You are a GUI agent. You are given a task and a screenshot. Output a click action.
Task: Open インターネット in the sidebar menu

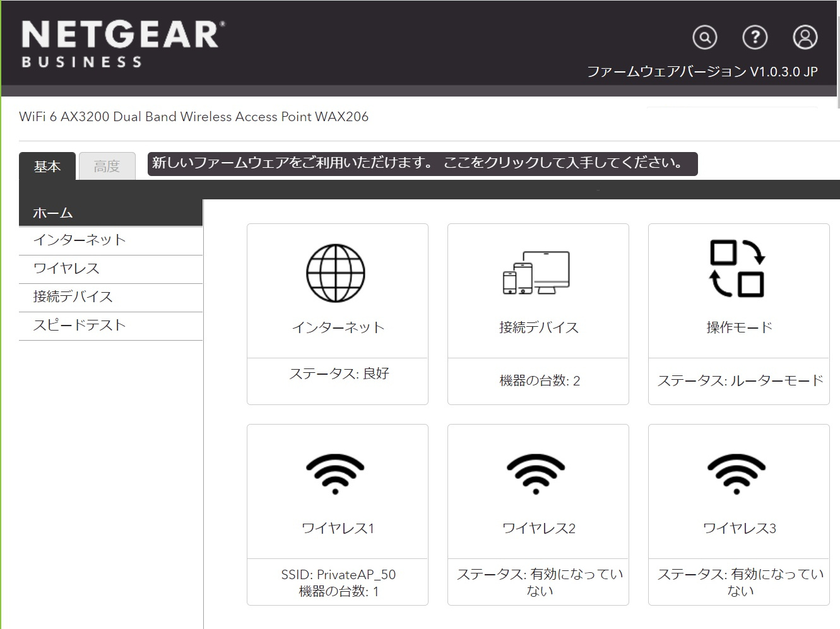click(110, 241)
